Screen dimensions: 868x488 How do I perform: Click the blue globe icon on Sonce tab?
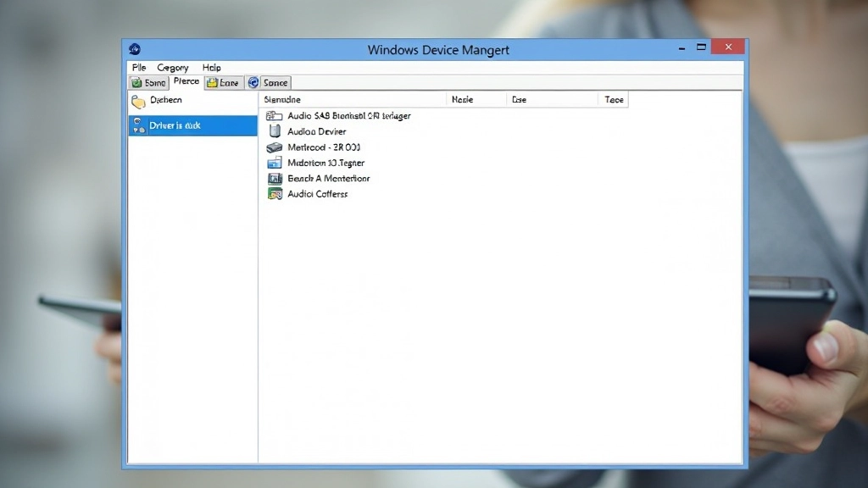(253, 82)
